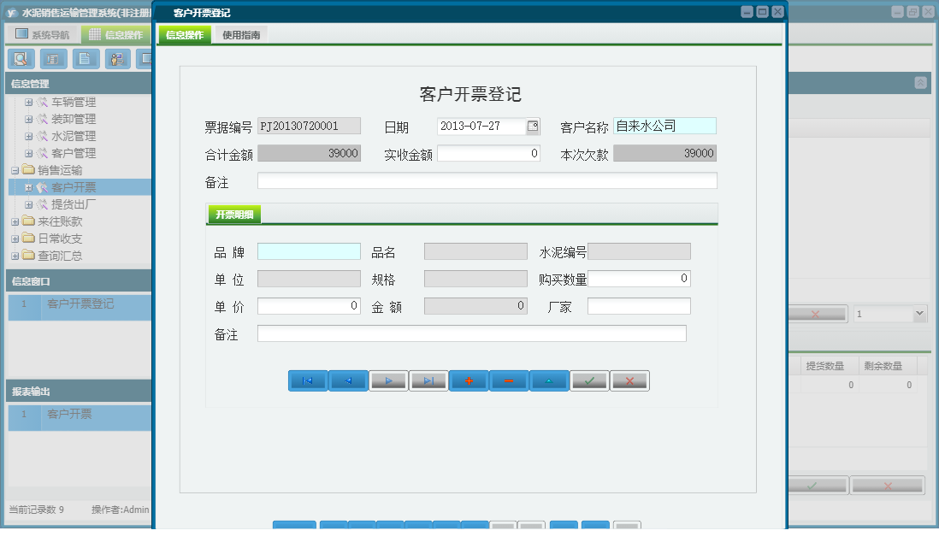Viewport: 939px width, 560px height.
Task: Open the date calendar picker icon
Action: (533, 127)
